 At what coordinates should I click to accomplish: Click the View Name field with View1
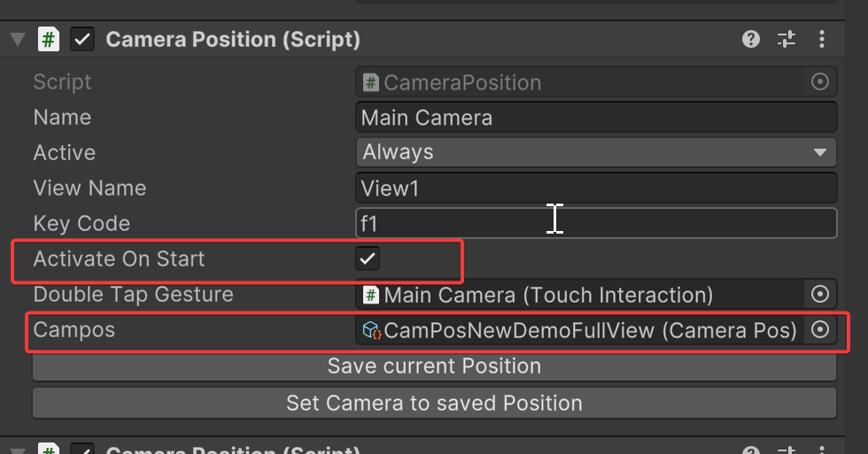[x=596, y=188]
